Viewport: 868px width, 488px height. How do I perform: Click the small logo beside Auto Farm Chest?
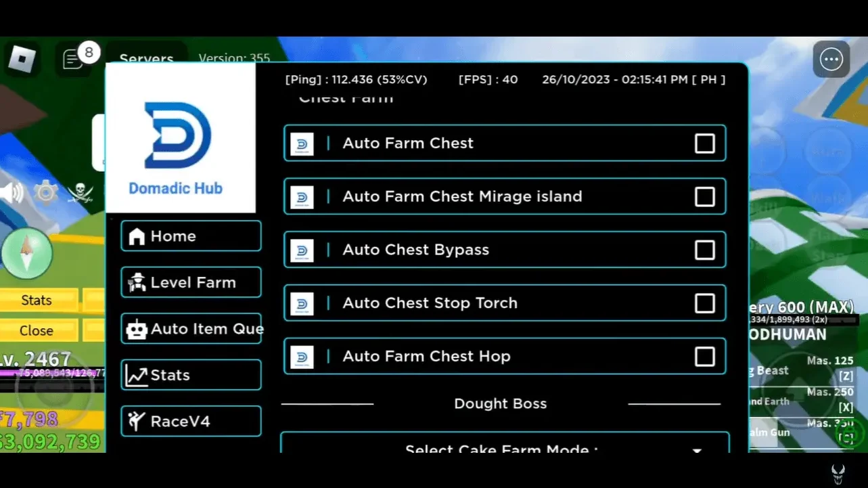[x=302, y=143]
